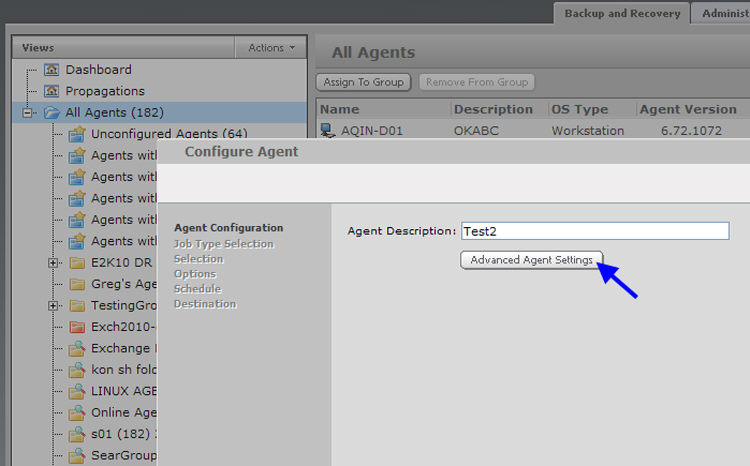Select the All Agents folder icon
This screenshot has height=466, width=750.
click(x=52, y=113)
